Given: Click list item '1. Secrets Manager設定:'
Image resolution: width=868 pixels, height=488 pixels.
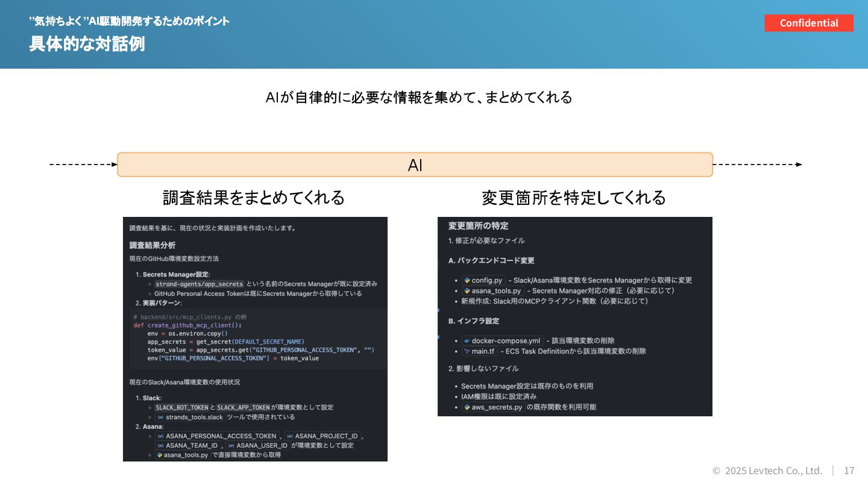Looking at the screenshot, I should tap(173, 275).
